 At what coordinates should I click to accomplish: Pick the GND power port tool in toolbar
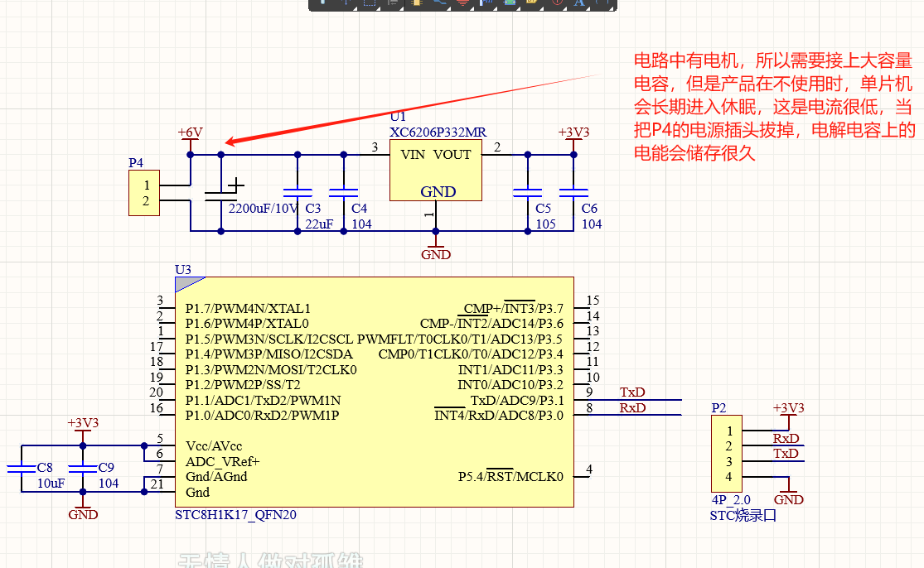462,3
